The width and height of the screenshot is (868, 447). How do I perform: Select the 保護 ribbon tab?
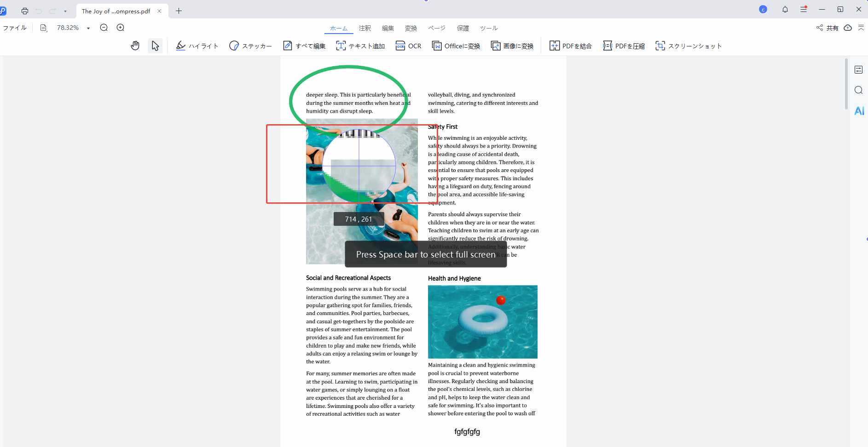coord(463,28)
